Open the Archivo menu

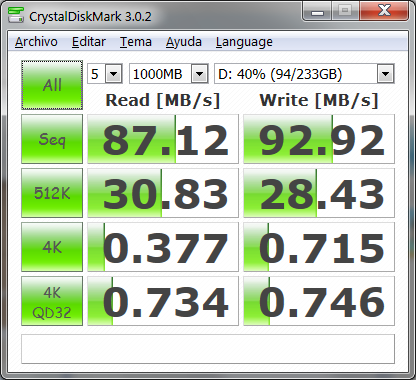36,42
